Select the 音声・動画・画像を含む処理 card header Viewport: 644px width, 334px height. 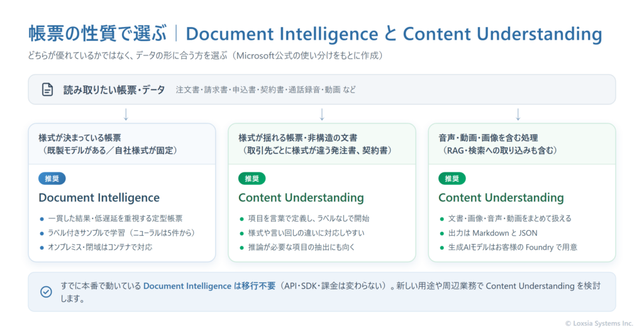click(522, 144)
